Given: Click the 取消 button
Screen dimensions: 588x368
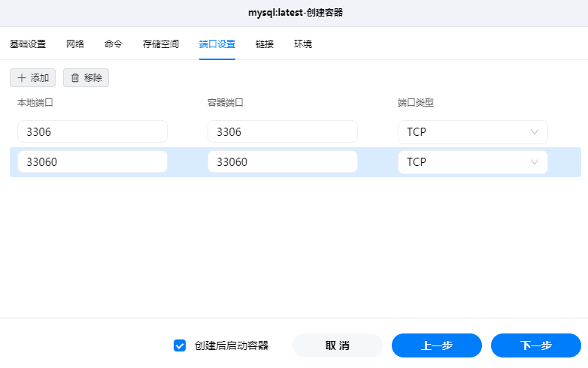Looking at the screenshot, I should click(x=337, y=345).
